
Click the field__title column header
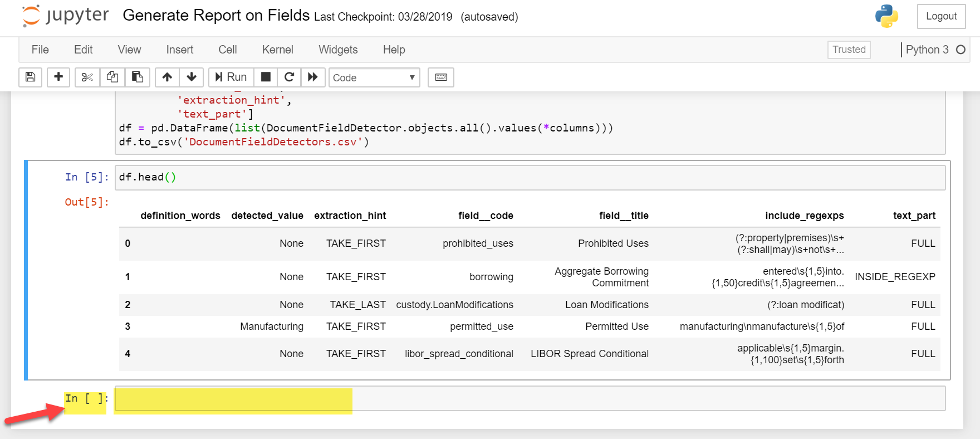[x=624, y=216]
